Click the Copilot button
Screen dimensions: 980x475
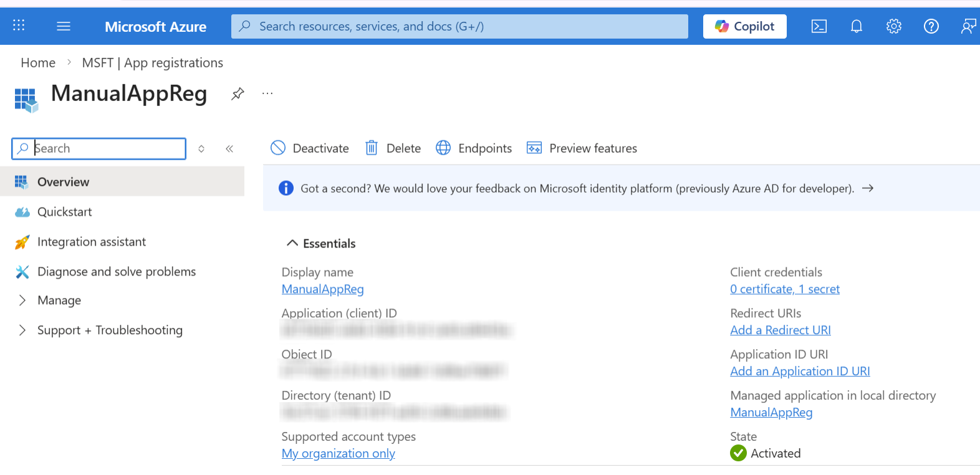(x=744, y=26)
